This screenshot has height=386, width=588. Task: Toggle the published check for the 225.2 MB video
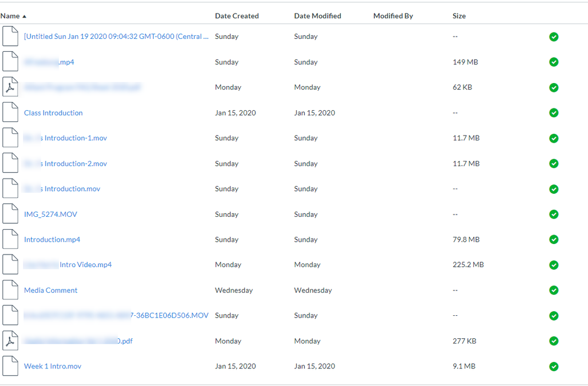tap(553, 265)
